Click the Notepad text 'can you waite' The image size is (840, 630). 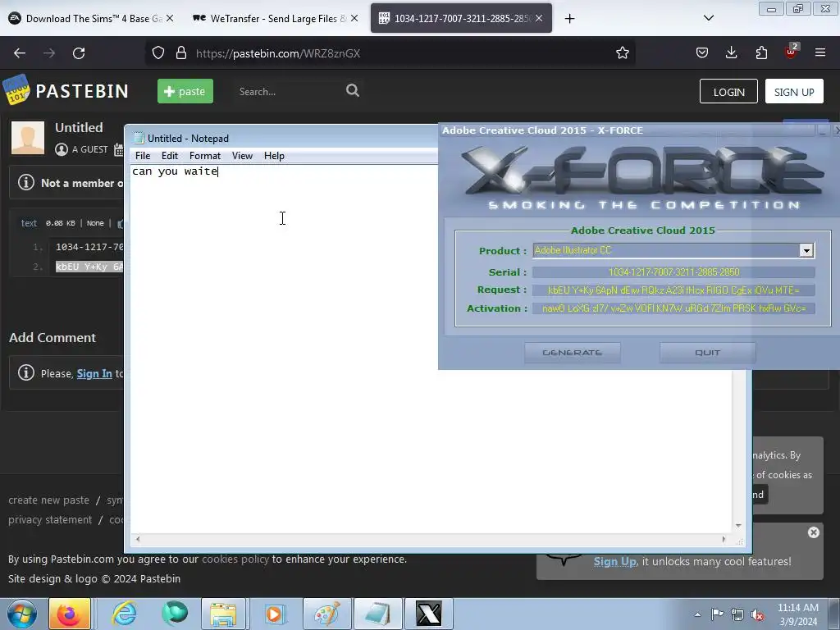click(175, 171)
